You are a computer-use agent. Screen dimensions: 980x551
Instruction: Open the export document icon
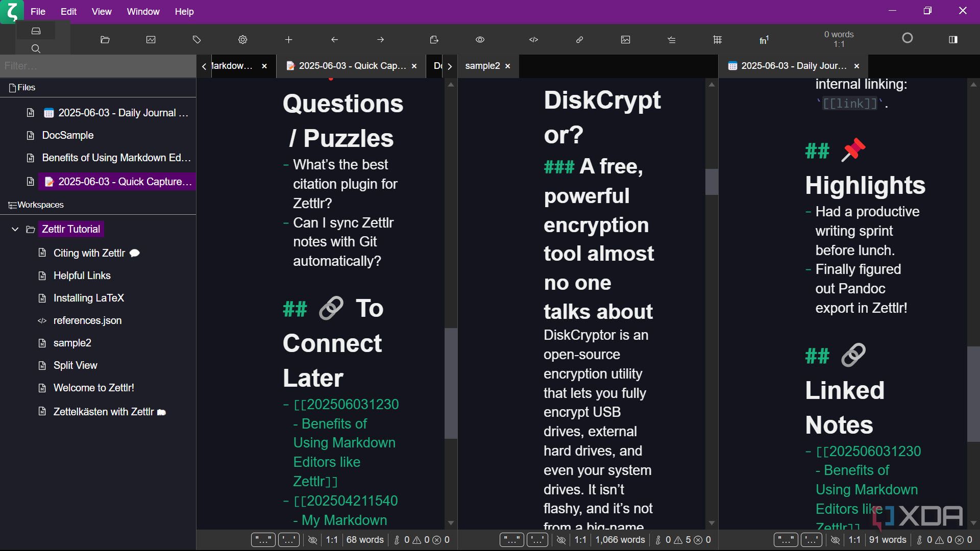click(434, 39)
